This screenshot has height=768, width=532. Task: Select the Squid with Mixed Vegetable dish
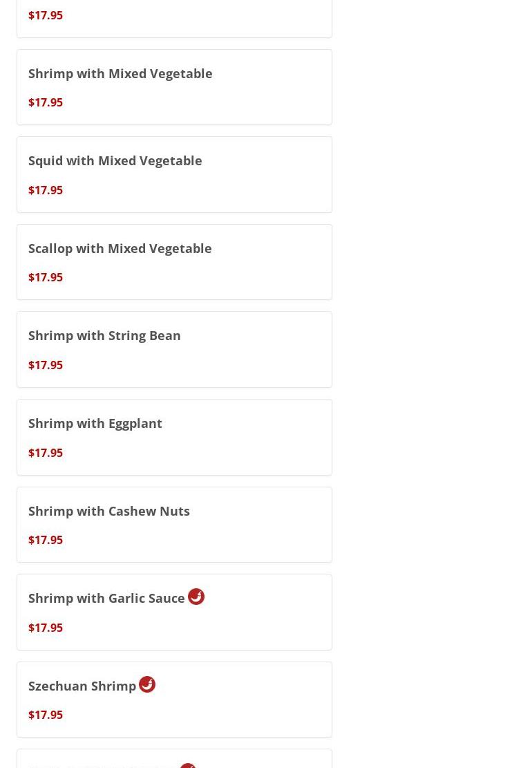tap(115, 160)
